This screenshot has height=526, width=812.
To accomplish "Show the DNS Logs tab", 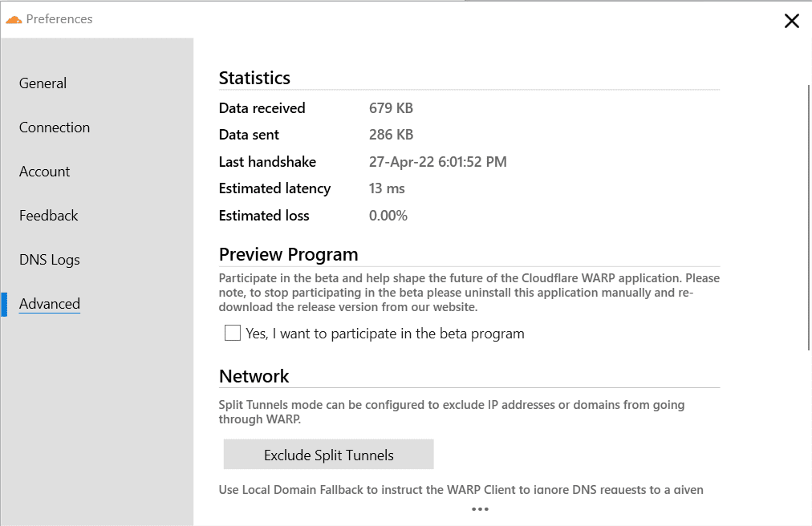I will coord(49,260).
